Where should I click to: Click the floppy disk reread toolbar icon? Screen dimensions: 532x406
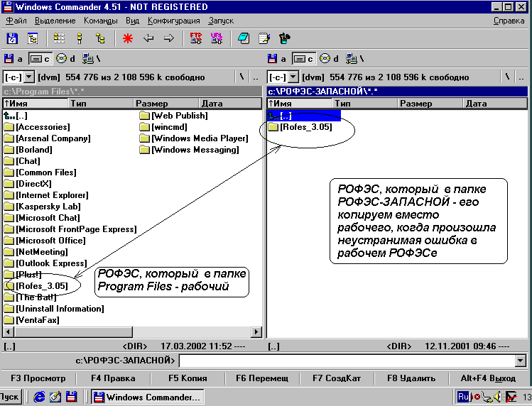coord(12,38)
